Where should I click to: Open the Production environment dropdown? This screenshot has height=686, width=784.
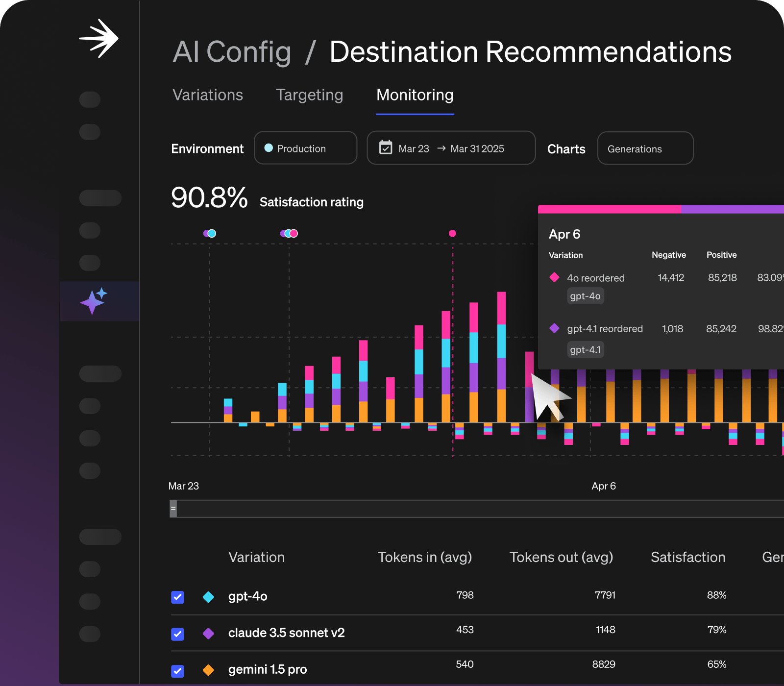pyautogui.click(x=306, y=148)
